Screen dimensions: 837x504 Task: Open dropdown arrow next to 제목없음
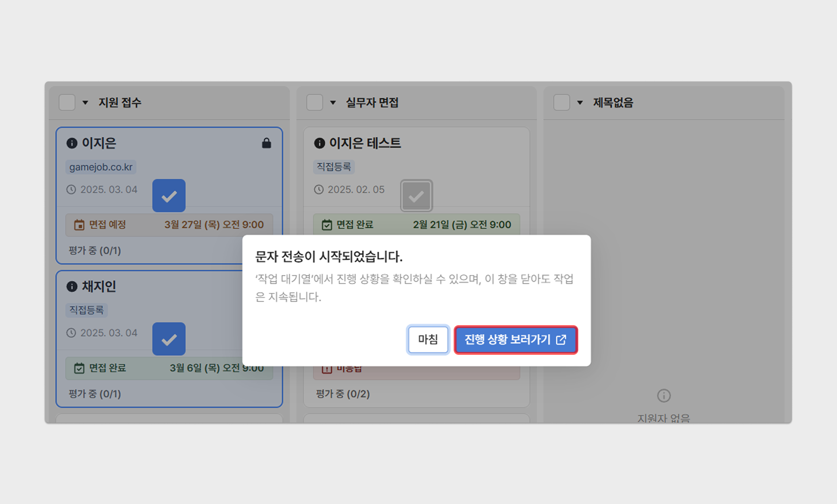point(580,103)
